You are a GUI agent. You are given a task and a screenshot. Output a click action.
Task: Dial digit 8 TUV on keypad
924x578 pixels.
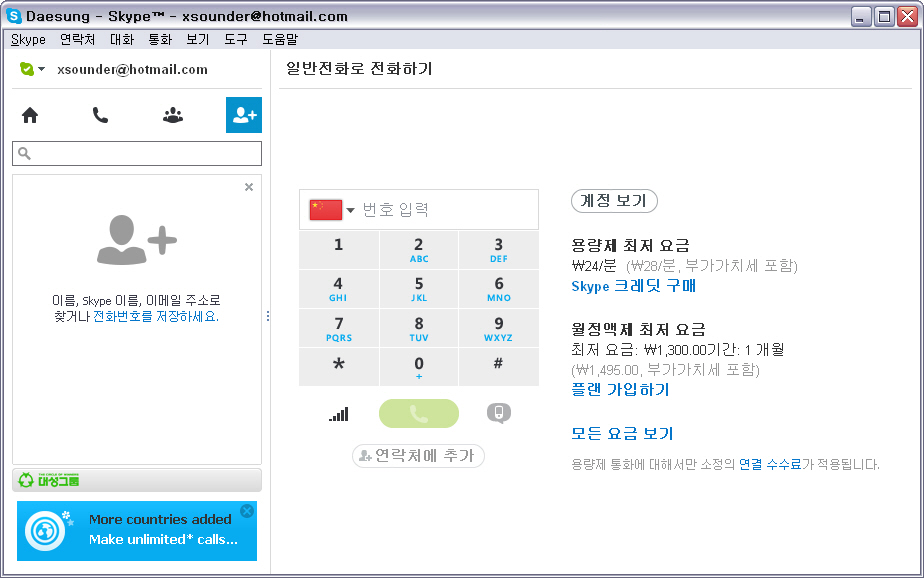point(419,329)
